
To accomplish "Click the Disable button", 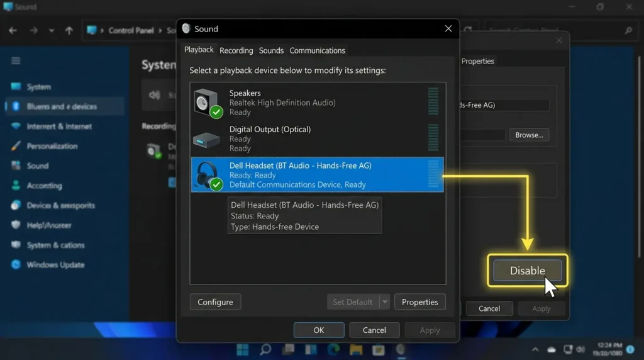I will (x=528, y=271).
